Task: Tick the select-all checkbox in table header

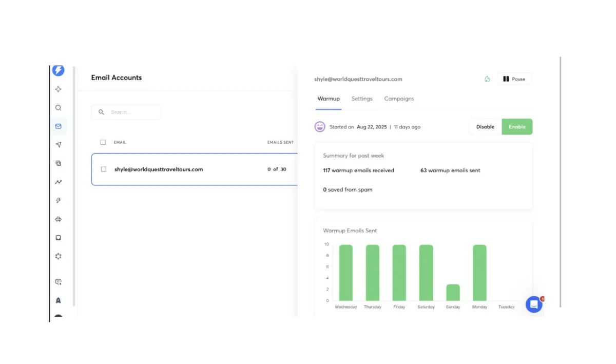Action: point(103,142)
